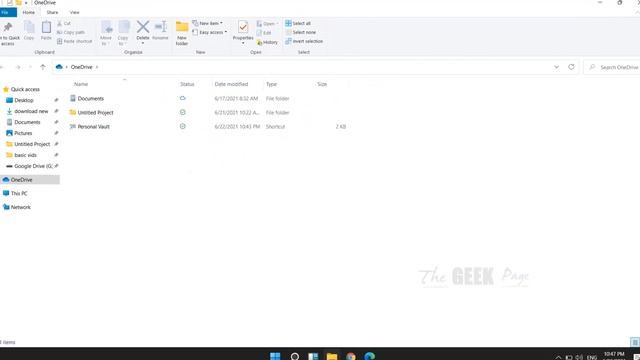This screenshot has width=640, height=360.
Task: Sort by Date modified column header
Action: [231, 84]
